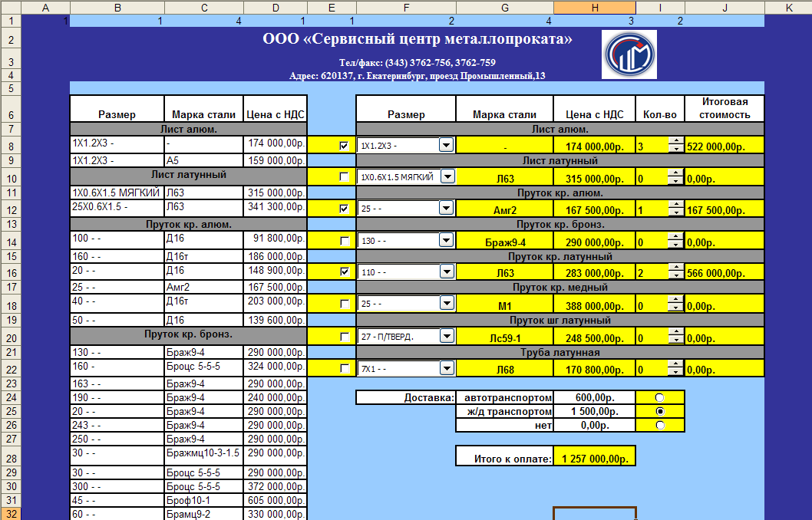Viewport: 812px width, 520px height.
Task: Open the 7X1 size dropdown
Action: [447, 368]
